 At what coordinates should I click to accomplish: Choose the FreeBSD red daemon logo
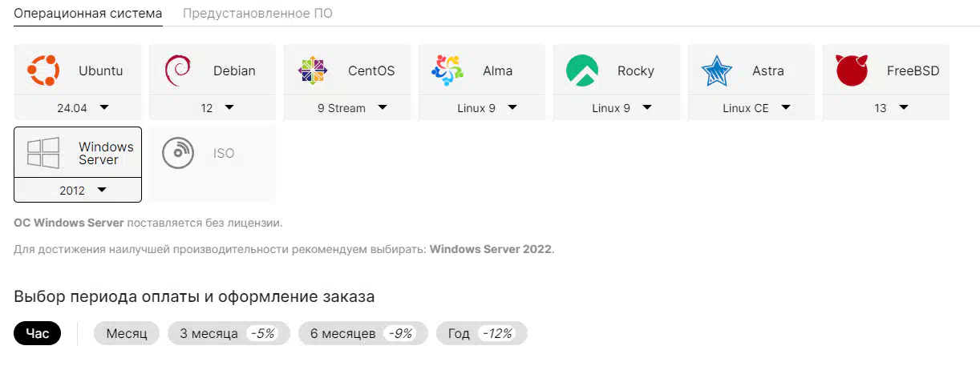click(x=852, y=70)
